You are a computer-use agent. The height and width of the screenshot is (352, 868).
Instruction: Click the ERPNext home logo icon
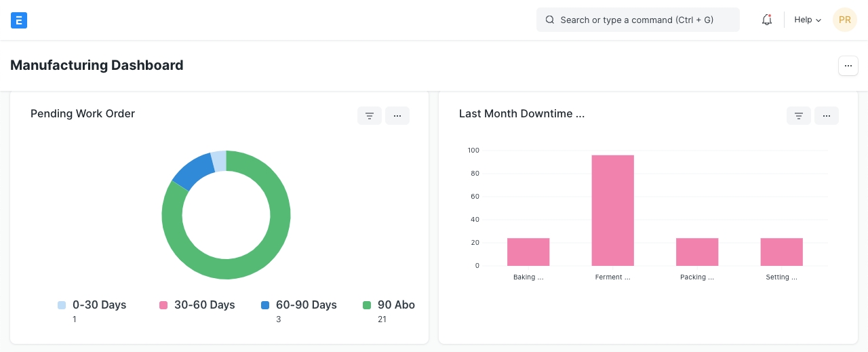(x=19, y=20)
